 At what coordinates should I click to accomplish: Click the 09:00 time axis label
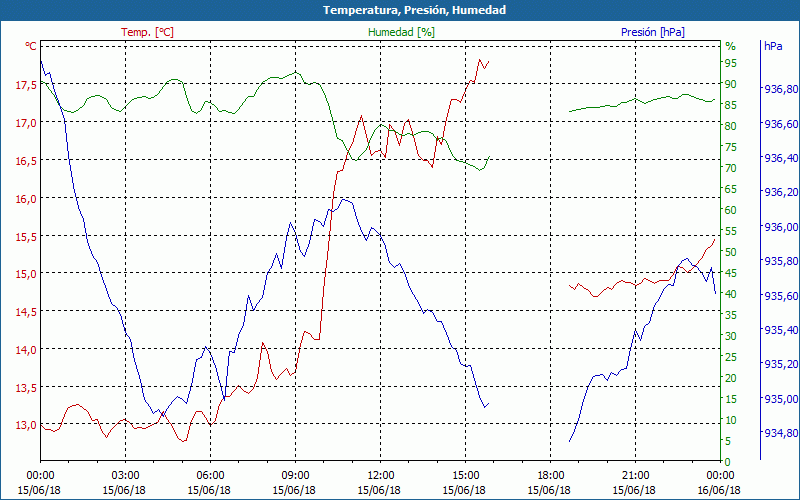295,475
